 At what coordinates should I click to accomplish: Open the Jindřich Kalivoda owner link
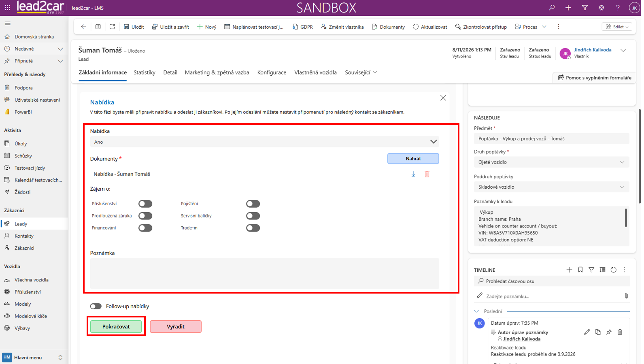(593, 50)
